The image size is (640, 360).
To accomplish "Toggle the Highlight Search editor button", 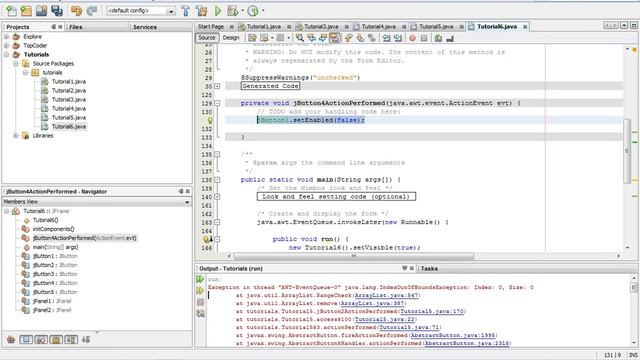I will 334,38.
